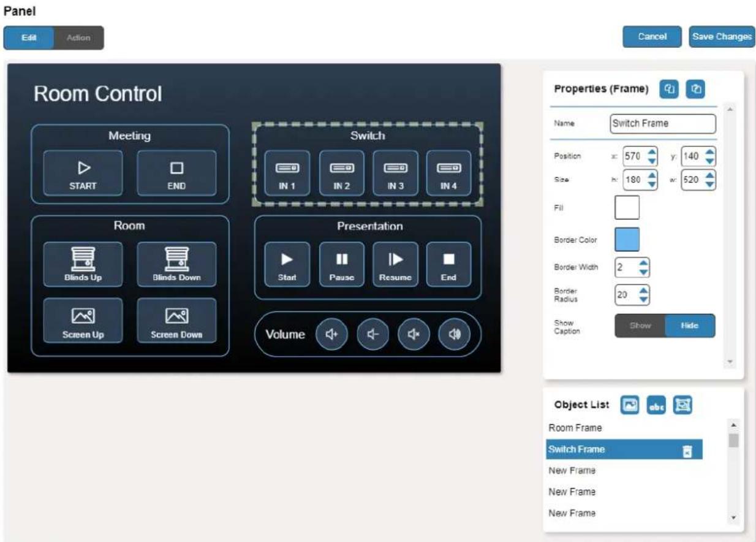Click the Presentation Resume button
The width and height of the screenshot is (756, 542).
point(395,264)
